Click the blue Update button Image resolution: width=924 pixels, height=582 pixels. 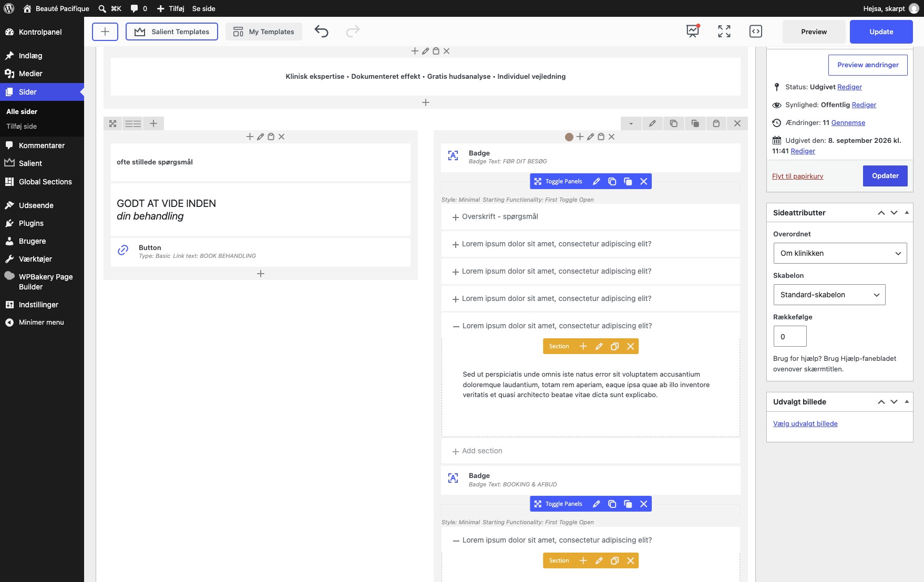coord(881,32)
